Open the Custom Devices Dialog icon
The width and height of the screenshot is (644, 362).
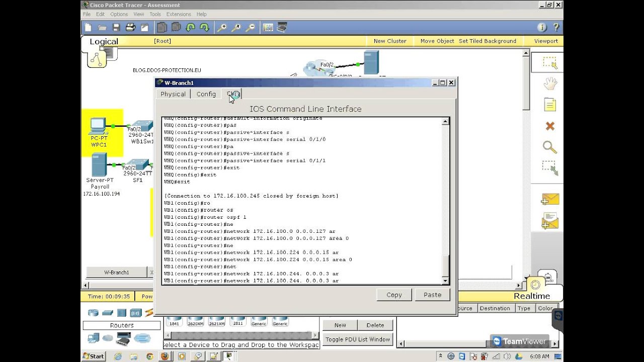282,28
